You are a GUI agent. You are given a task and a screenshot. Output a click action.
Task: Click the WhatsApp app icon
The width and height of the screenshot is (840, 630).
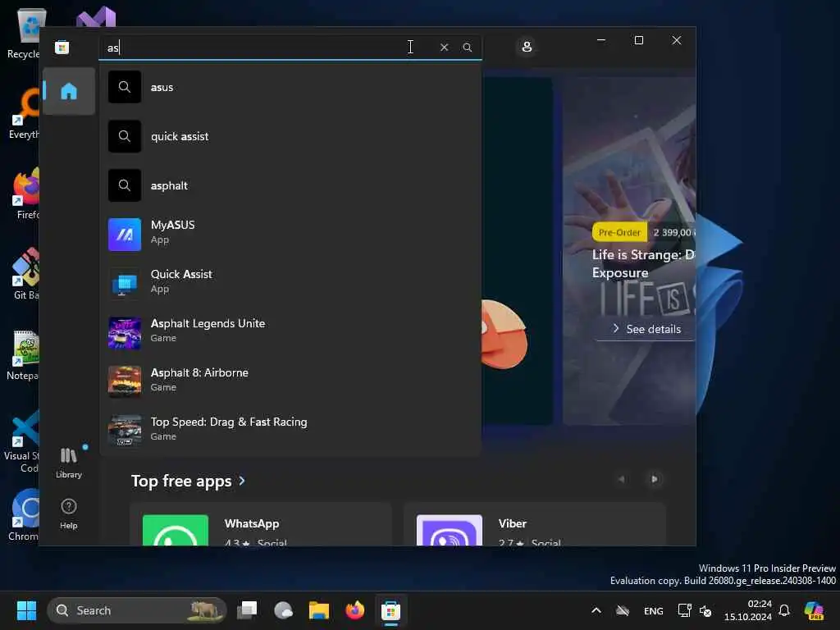tap(176, 531)
